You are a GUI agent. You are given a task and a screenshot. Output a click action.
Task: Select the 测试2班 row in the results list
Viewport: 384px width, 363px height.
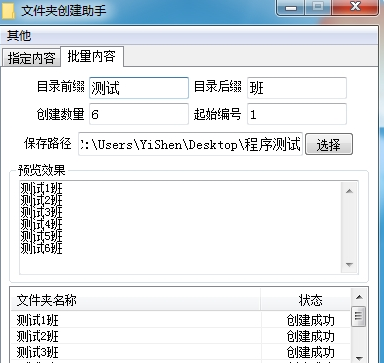pyautogui.click(x=181, y=336)
